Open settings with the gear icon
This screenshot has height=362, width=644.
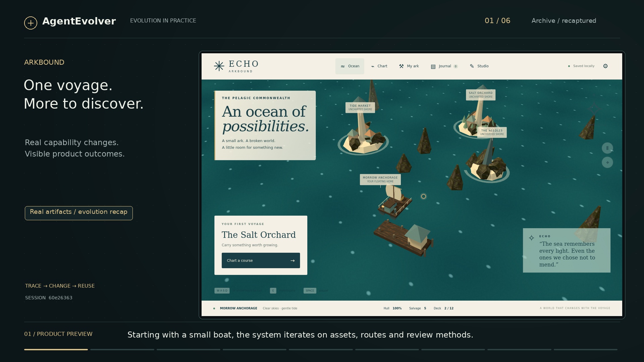click(x=605, y=66)
